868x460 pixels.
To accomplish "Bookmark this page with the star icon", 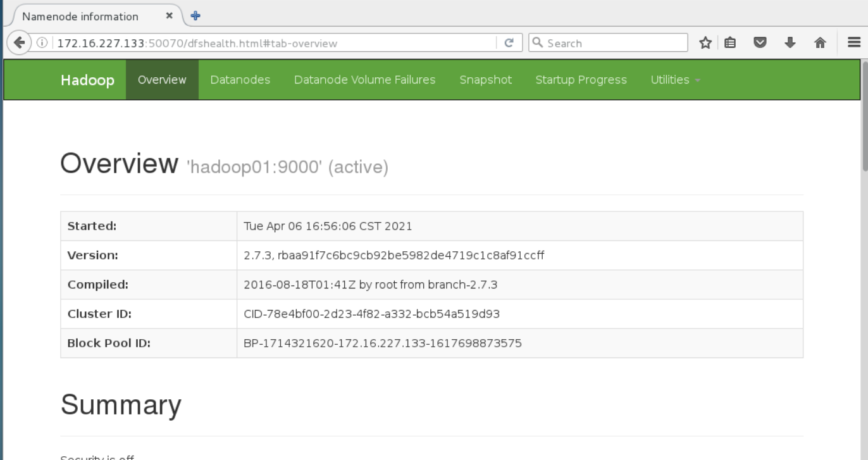I will click(705, 43).
